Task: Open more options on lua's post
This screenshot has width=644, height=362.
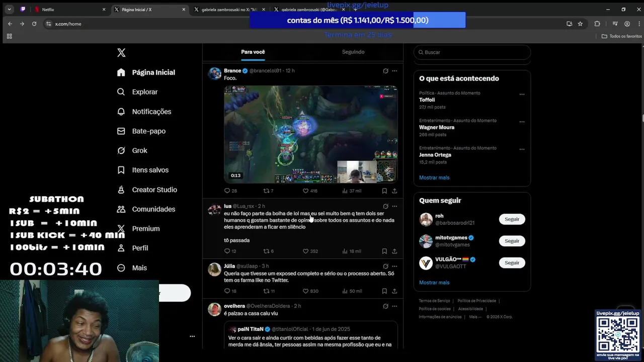Action: coord(394,206)
